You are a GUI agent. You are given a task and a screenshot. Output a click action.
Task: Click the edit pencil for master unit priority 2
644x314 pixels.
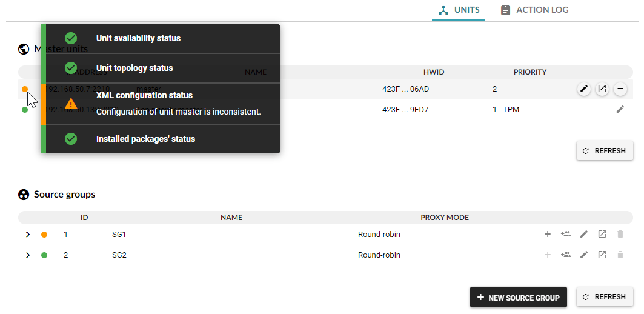tap(583, 89)
